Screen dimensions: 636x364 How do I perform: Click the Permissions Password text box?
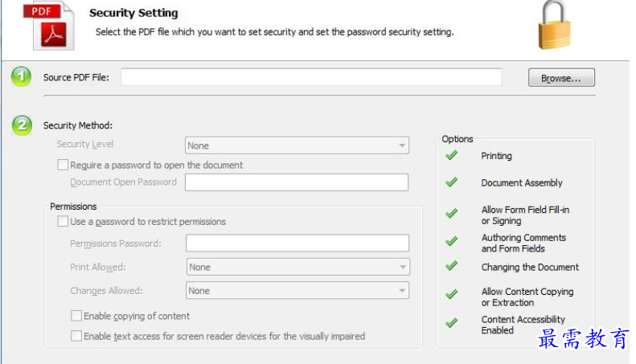pyautogui.click(x=297, y=243)
